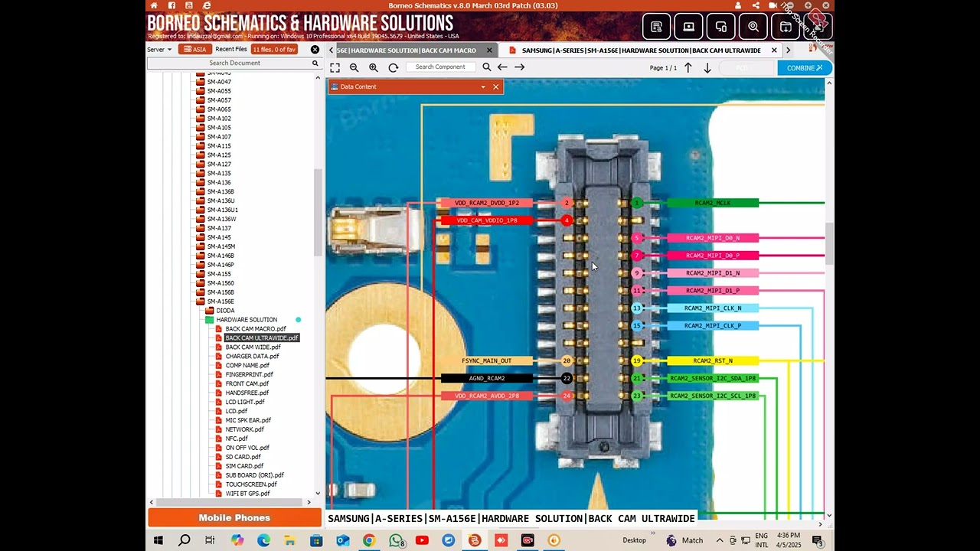Image resolution: width=980 pixels, height=551 pixels.
Task: Zoom out of the schematic
Action: coord(354,67)
